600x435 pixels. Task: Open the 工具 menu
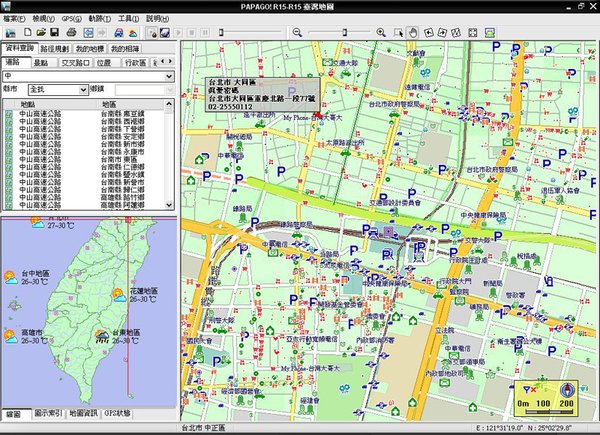[127, 18]
